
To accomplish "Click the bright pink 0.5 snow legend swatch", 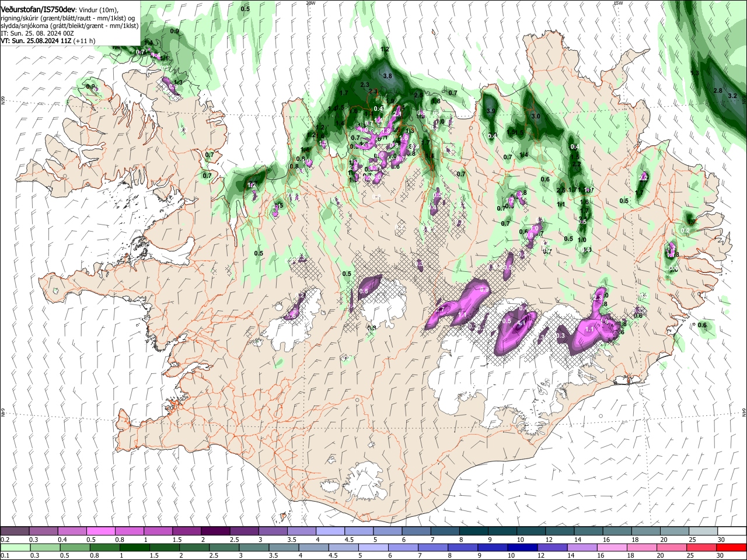I will coord(100,531).
